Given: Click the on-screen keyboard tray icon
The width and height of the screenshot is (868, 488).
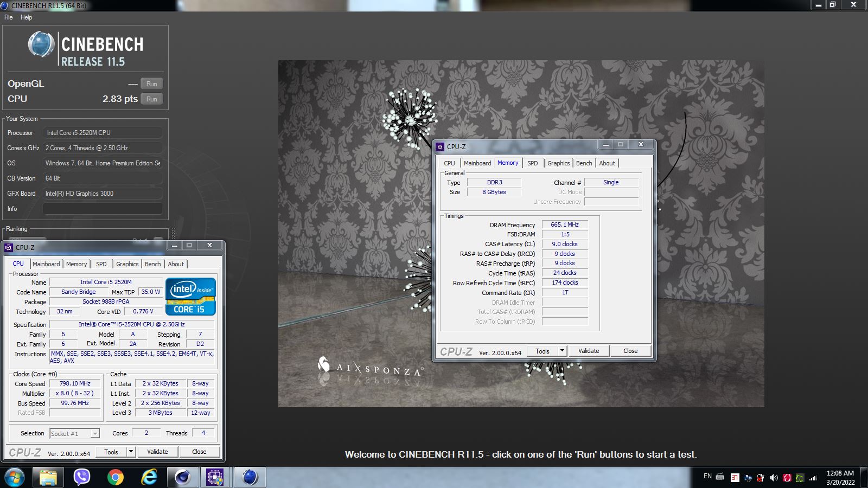Looking at the screenshot, I should 720,477.
